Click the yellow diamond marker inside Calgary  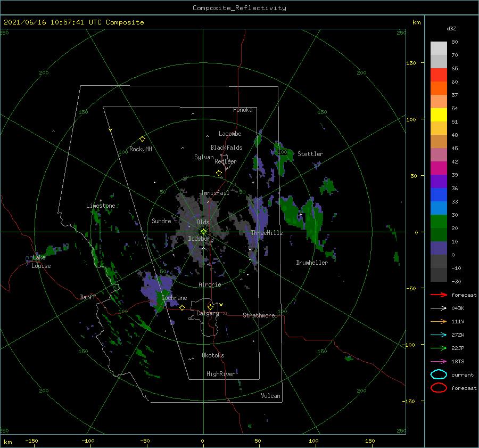[210, 307]
